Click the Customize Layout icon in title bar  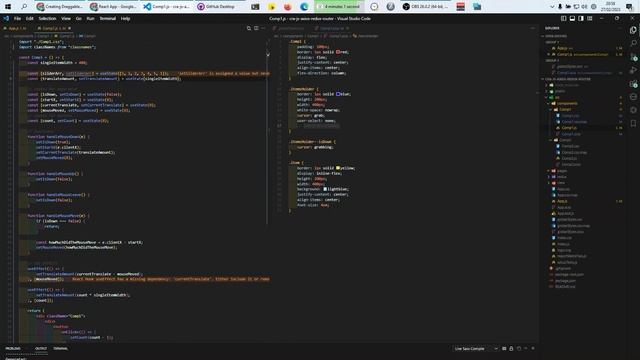pos(590,18)
